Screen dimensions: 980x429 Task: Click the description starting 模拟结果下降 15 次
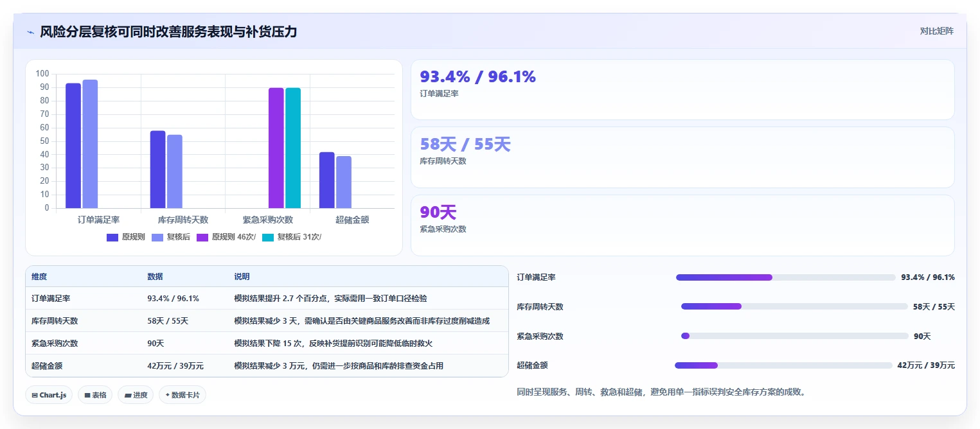[x=334, y=344]
